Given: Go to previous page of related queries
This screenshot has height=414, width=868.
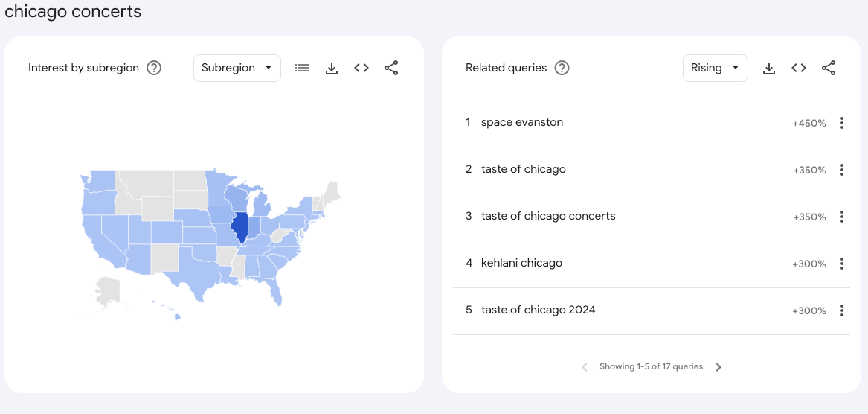Looking at the screenshot, I should pyautogui.click(x=585, y=367).
